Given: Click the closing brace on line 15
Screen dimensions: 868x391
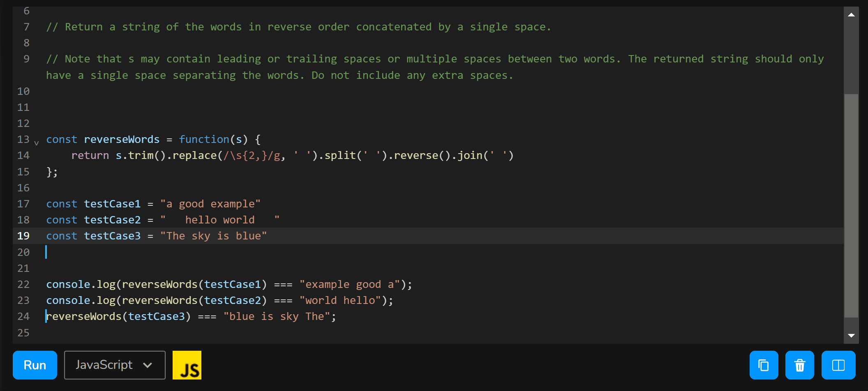Looking at the screenshot, I should coord(49,172).
